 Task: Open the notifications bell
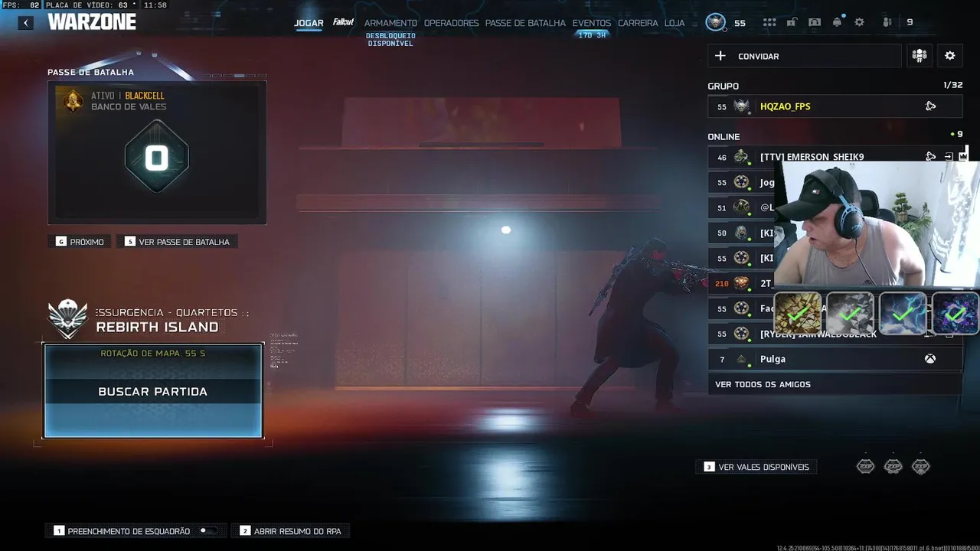tap(837, 22)
